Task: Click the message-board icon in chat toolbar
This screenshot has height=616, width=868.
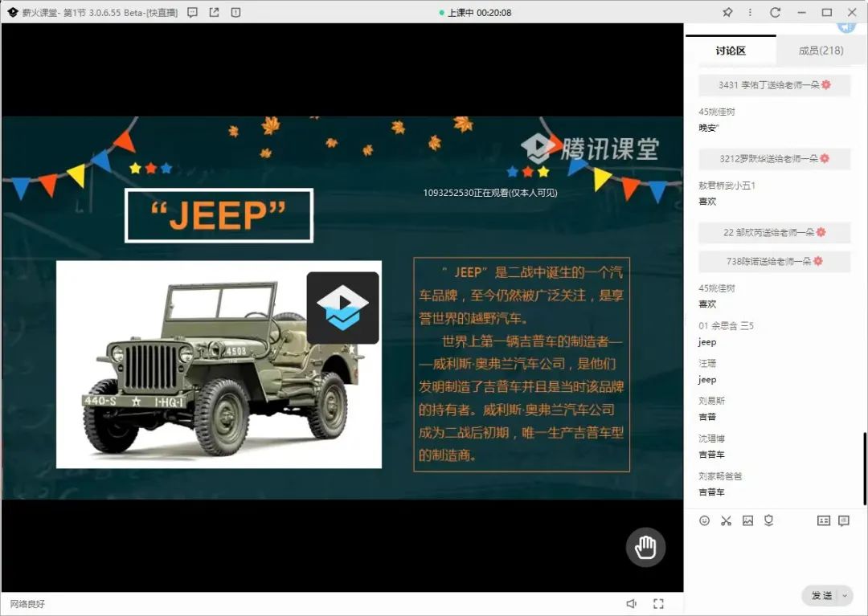Action: (x=844, y=520)
